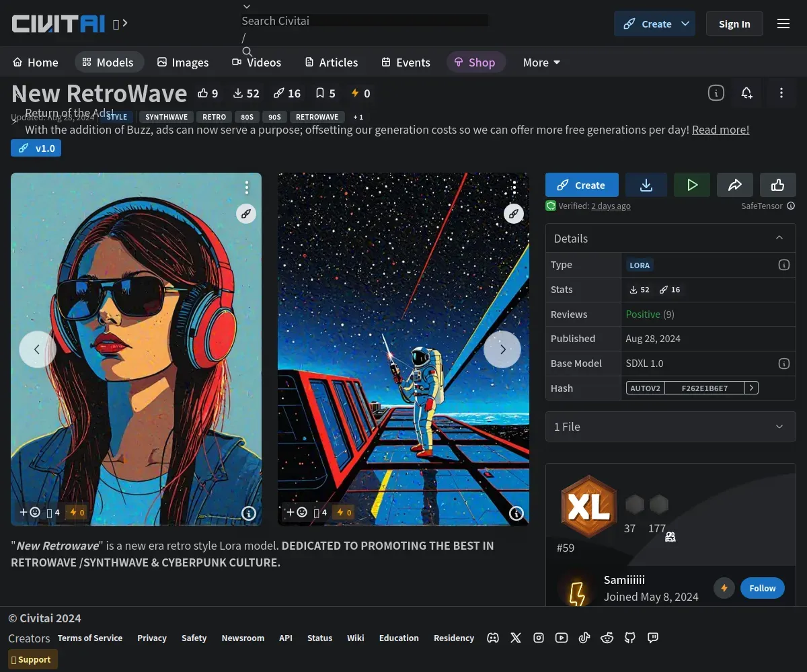The height and width of the screenshot is (672, 807).
Task: Click the SYNTHWAVE tag
Action: (167, 117)
